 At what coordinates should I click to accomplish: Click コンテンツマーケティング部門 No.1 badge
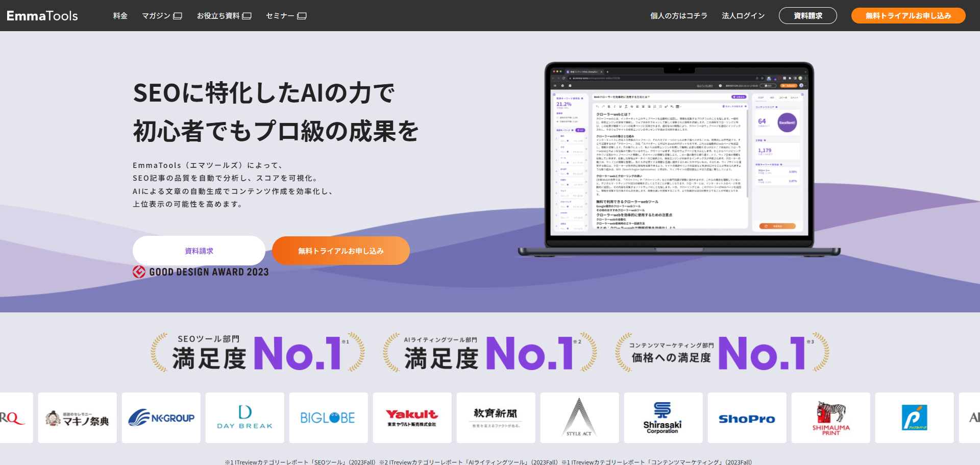coord(722,352)
